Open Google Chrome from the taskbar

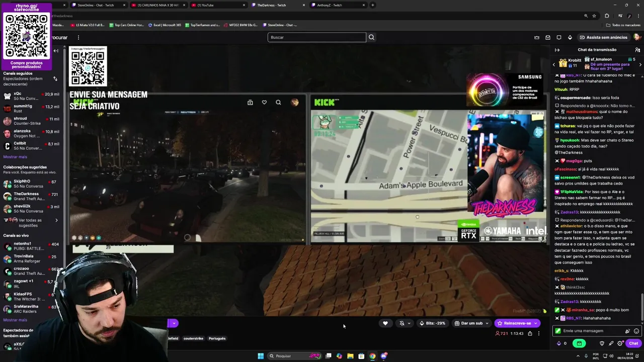point(372,356)
